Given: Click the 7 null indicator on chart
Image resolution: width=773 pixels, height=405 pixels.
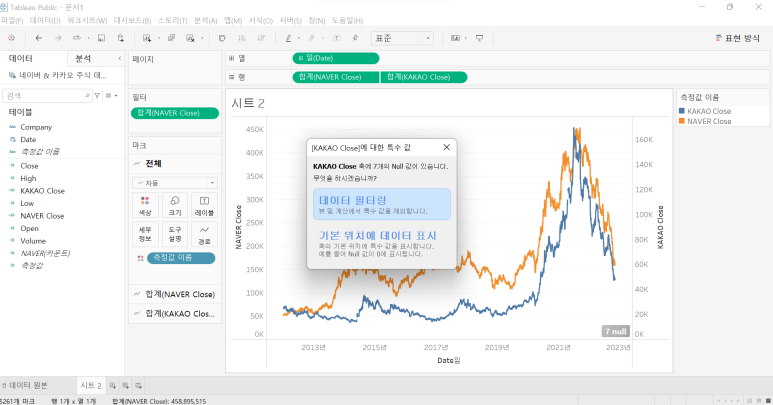Looking at the screenshot, I should coord(615,331).
